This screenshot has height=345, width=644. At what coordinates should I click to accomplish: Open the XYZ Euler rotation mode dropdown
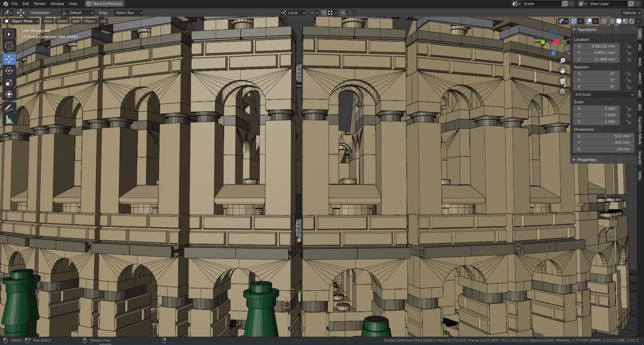tap(604, 95)
